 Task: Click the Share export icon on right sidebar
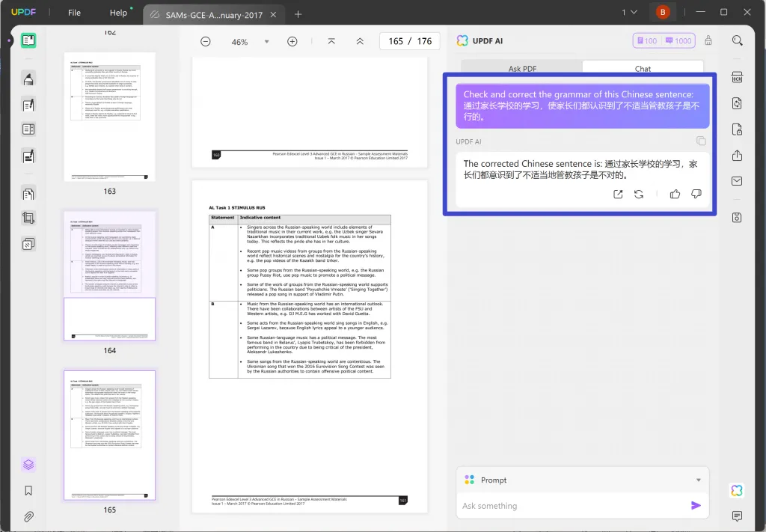coord(737,156)
